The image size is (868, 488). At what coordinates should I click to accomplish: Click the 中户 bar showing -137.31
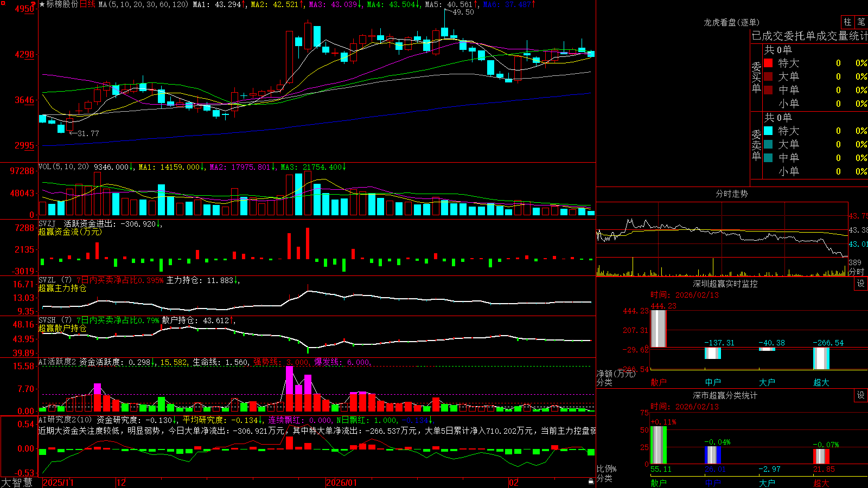pos(713,353)
